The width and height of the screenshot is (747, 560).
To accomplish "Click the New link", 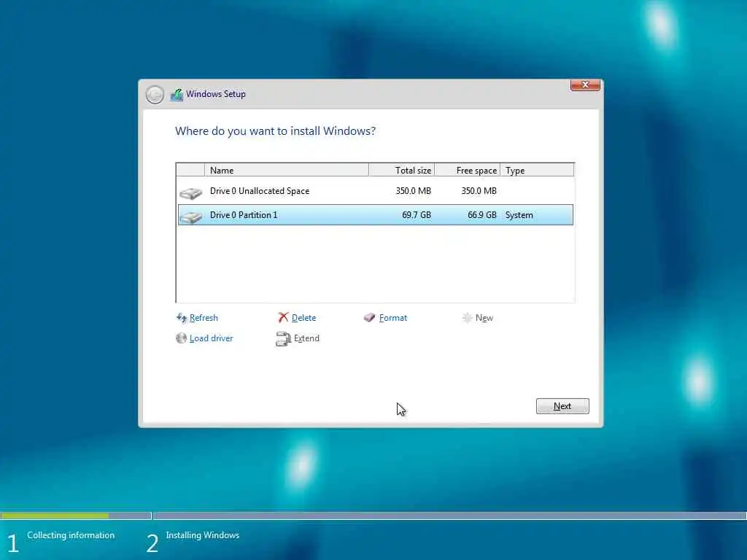I will (484, 318).
